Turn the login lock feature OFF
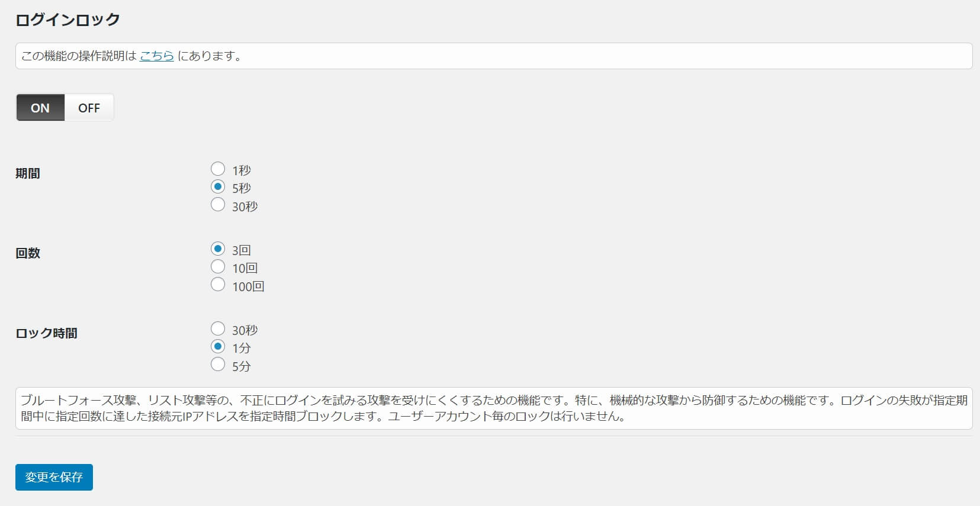 (89, 108)
